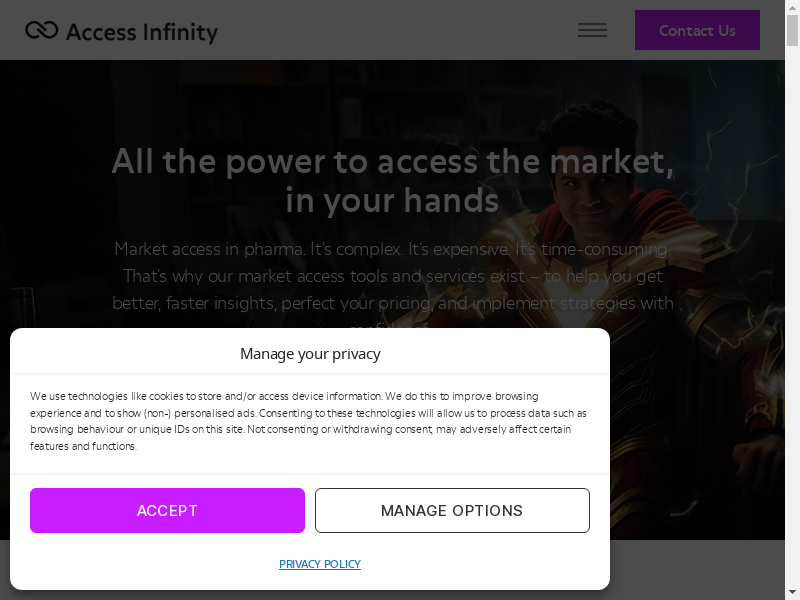
Task: Open MANAGE OPTIONS for privacy settings
Action: tap(452, 510)
